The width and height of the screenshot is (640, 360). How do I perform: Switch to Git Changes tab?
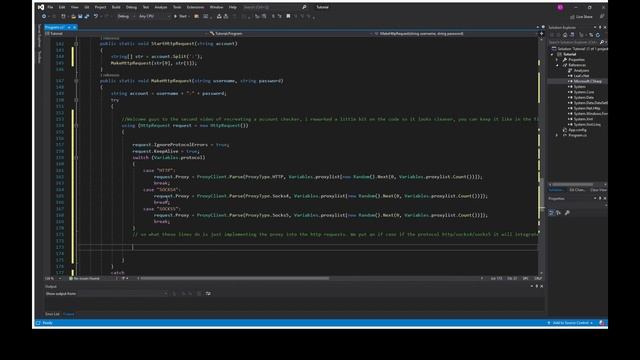[x=577, y=190]
